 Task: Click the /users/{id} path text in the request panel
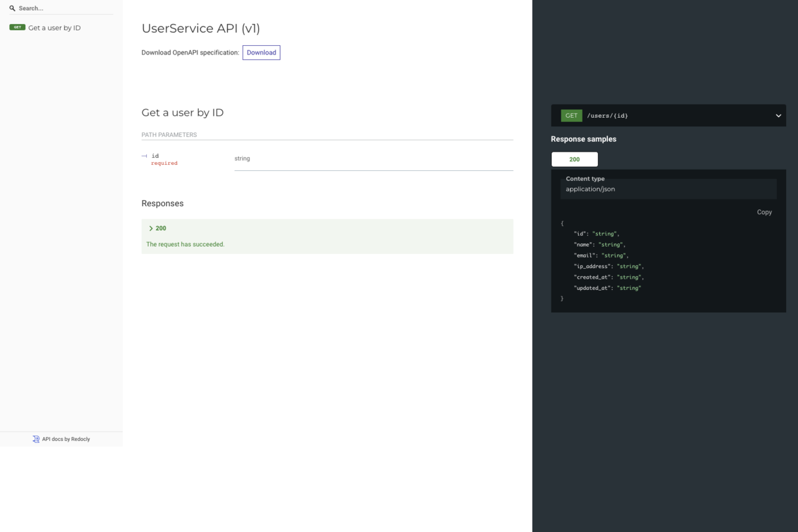(x=607, y=115)
